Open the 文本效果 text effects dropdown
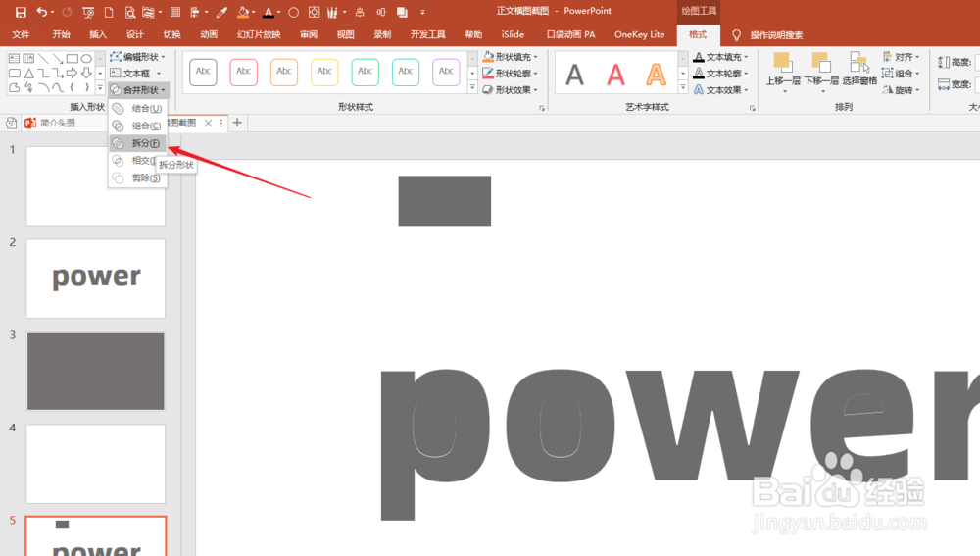 (x=720, y=90)
